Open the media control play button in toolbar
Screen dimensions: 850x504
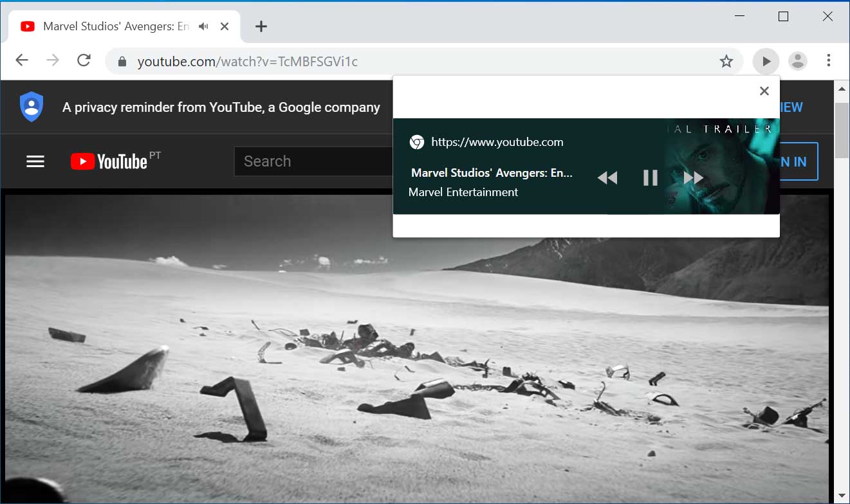pyautogui.click(x=766, y=61)
